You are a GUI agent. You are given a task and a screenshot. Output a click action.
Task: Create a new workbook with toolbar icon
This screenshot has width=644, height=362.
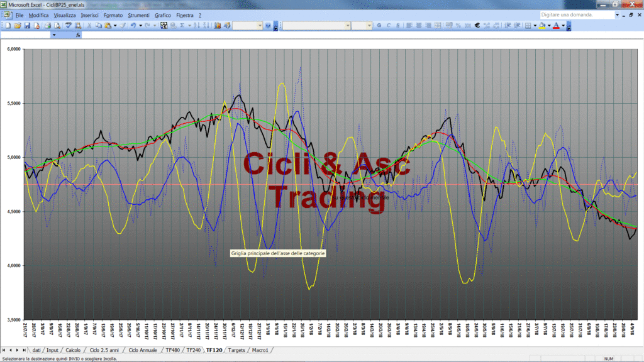(8, 25)
